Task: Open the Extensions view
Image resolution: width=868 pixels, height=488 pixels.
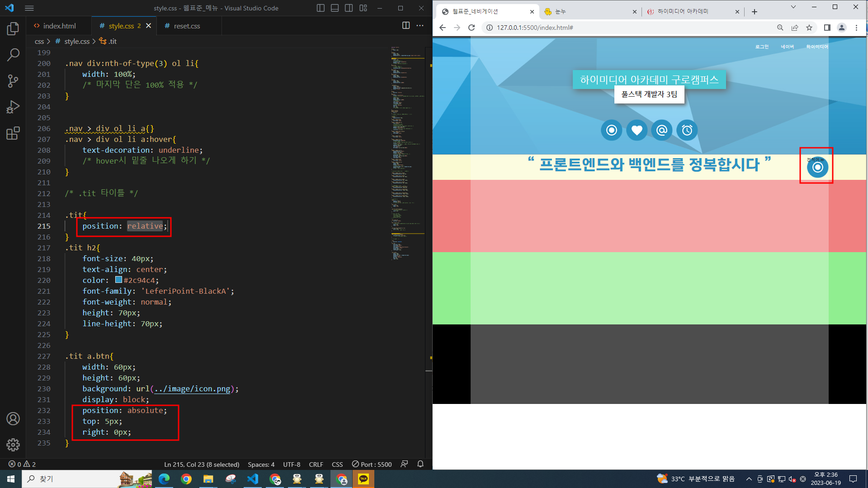Action: (x=13, y=133)
